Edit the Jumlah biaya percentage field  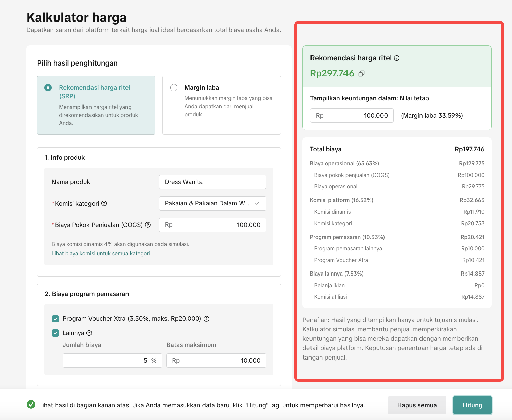coord(112,361)
